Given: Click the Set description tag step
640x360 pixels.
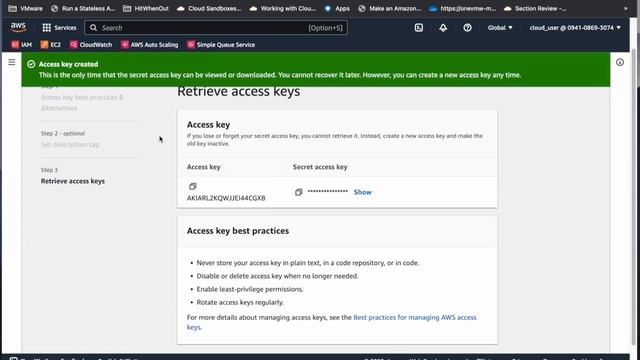Looking at the screenshot, I should click(x=70, y=144).
